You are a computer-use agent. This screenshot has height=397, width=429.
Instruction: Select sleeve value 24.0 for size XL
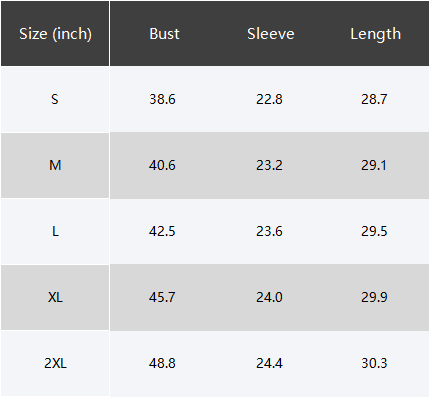pos(269,297)
